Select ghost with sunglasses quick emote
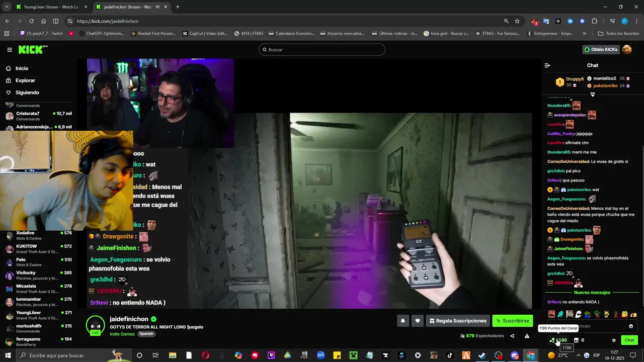644x362 pixels. point(578,314)
